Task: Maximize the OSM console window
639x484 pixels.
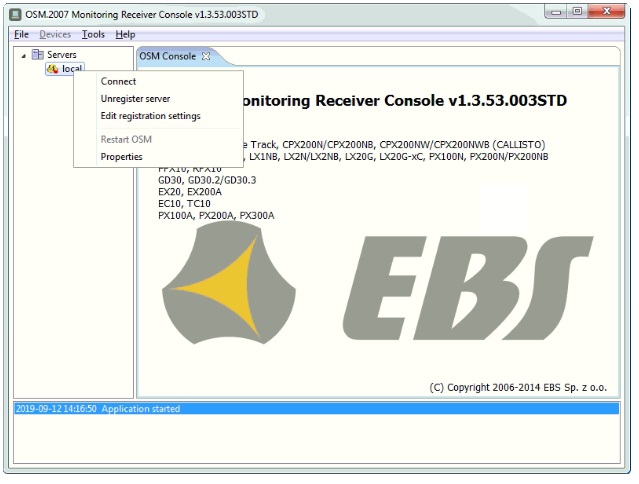Action: 578,11
